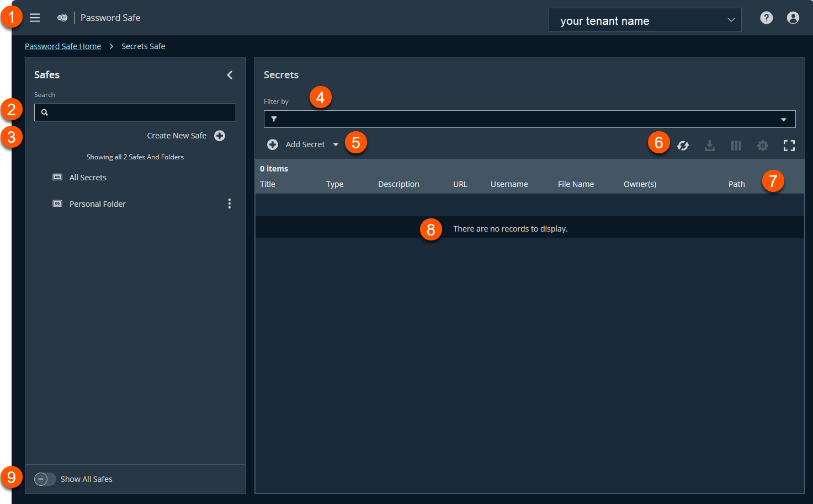Click the Filter by input field
This screenshot has height=504, width=813.
tap(530, 119)
